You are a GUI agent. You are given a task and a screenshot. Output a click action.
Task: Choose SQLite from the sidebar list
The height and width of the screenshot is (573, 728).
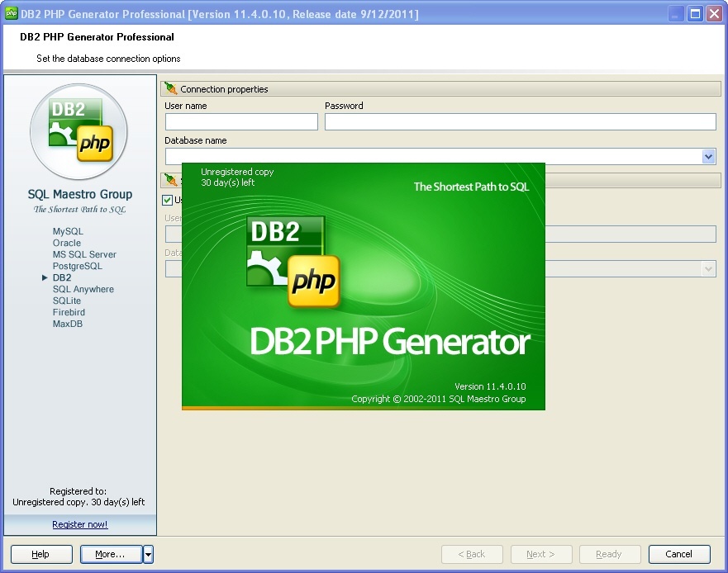tap(65, 301)
